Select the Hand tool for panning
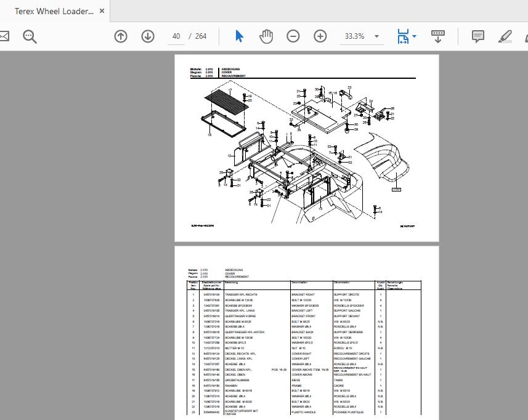 click(x=266, y=36)
